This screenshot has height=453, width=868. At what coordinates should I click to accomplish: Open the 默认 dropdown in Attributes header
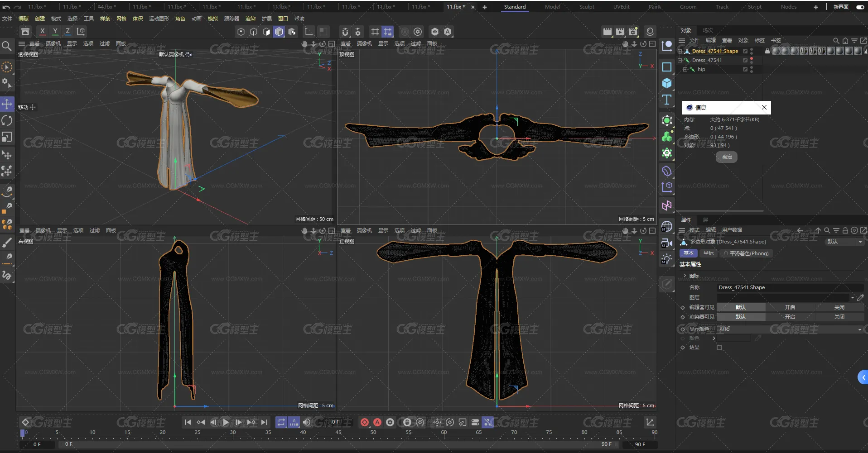coord(844,242)
